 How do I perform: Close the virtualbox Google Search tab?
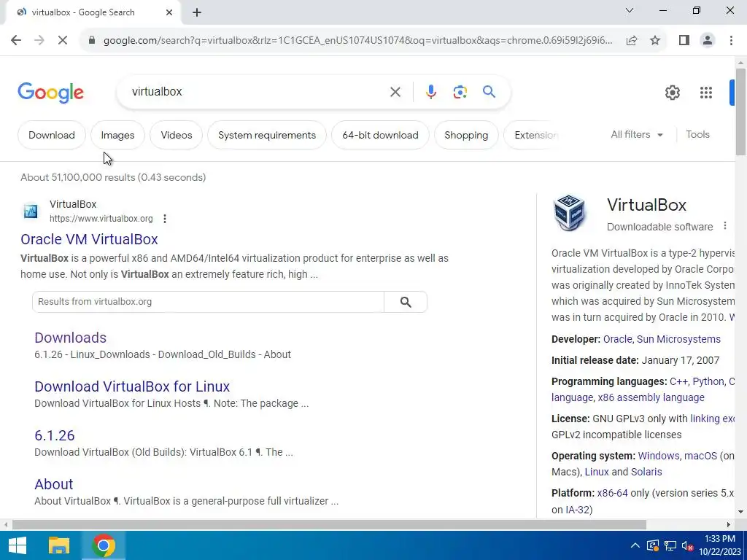pos(169,13)
